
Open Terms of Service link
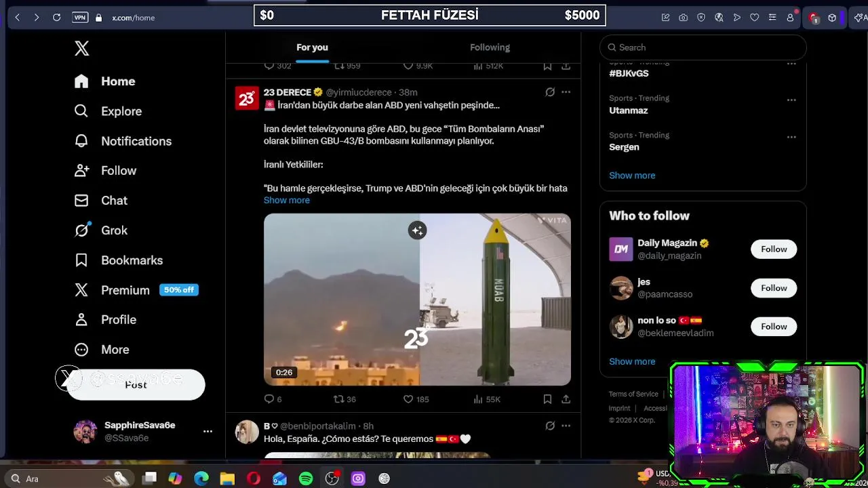click(633, 394)
